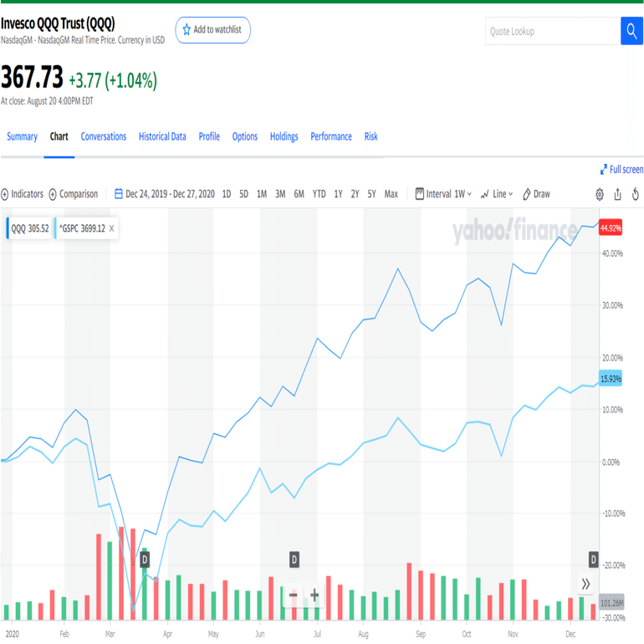Click the dividend D marker near April
This screenshot has width=644, height=644.
145,560
